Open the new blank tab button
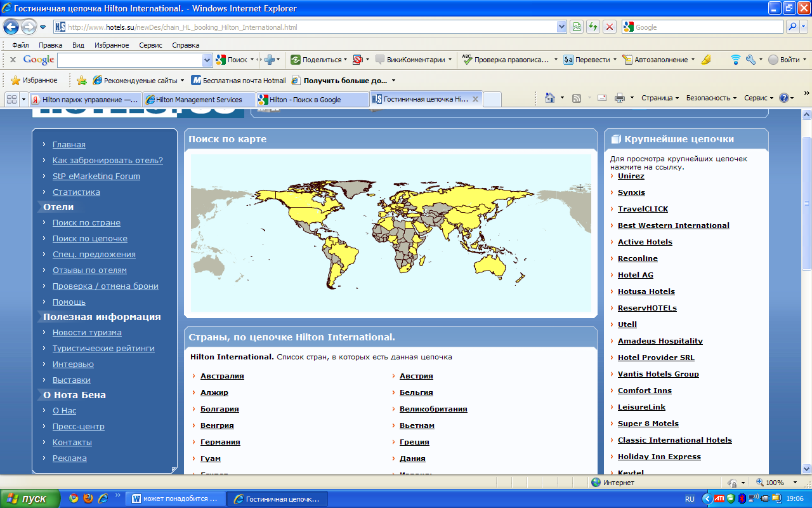The width and height of the screenshot is (812, 508). click(x=492, y=99)
